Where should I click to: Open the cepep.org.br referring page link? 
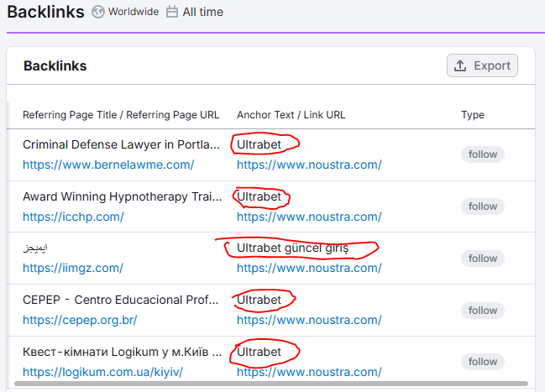click(80, 320)
